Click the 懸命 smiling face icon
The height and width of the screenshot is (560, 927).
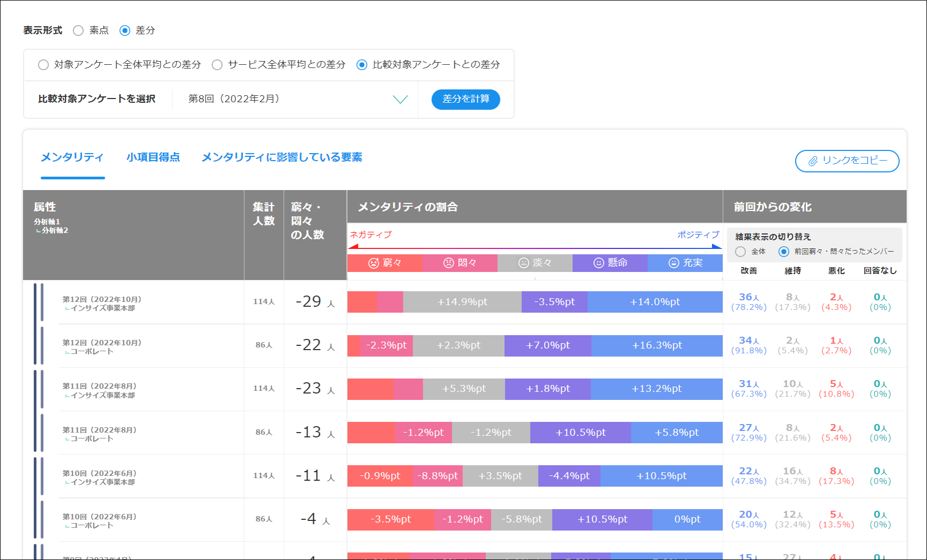click(599, 263)
